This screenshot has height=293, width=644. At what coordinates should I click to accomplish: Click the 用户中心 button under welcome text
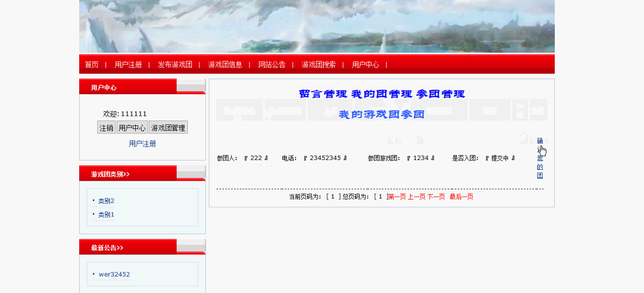pos(132,128)
